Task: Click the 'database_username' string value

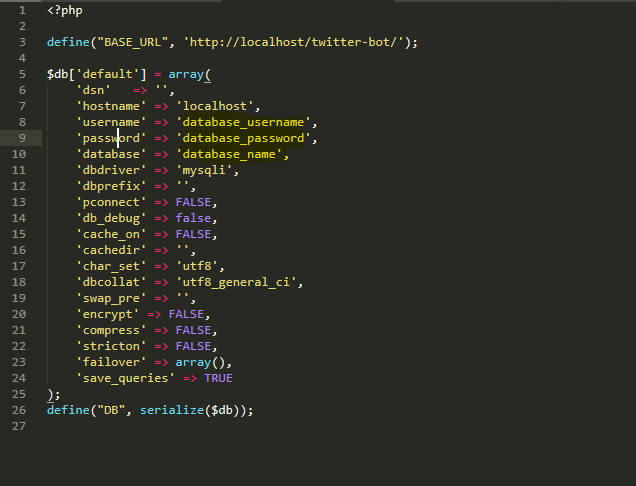Action: tap(243, 122)
